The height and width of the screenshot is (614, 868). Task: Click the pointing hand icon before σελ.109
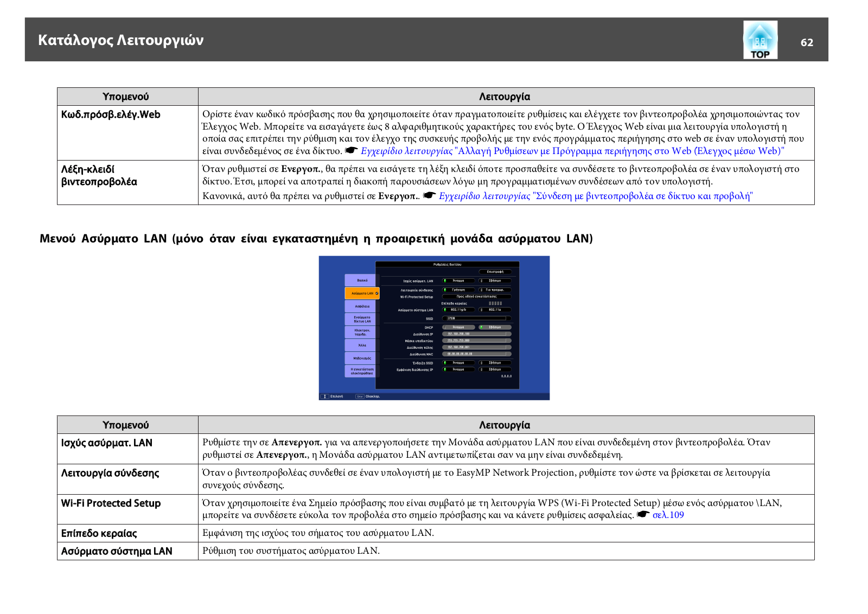point(643,514)
